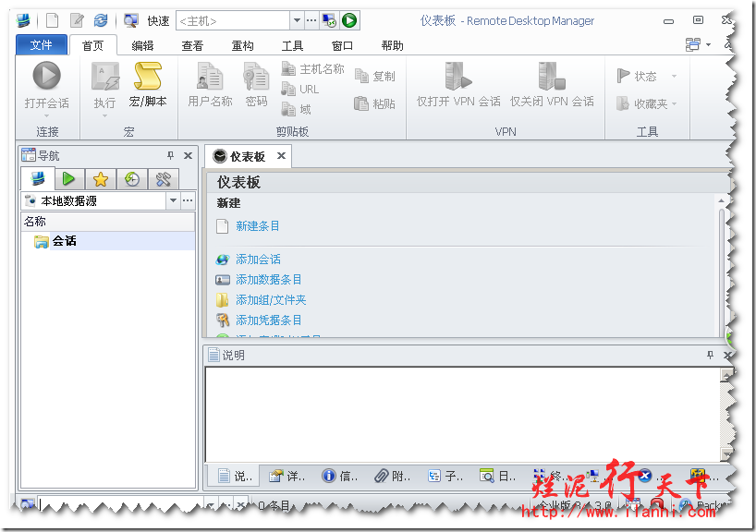The image size is (756, 532).
Task: Switch to the 编辑 ribbon tab
Action: click(x=142, y=46)
